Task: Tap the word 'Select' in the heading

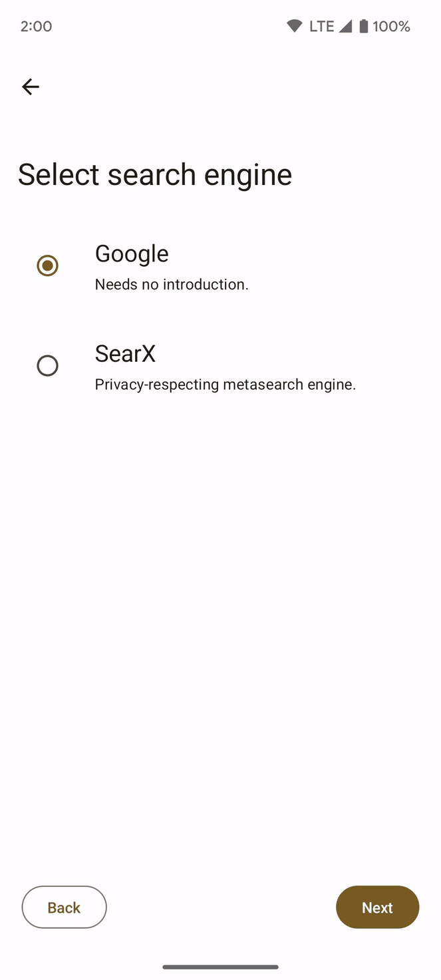Action: (x=59, y=175)
